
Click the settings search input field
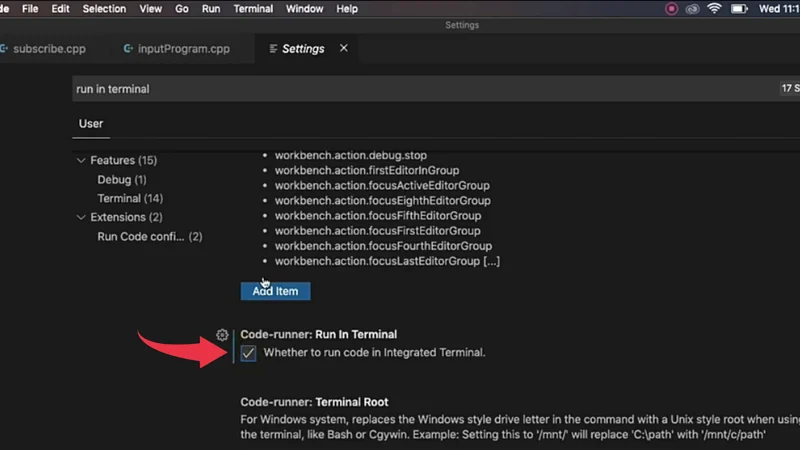point(400,89)
